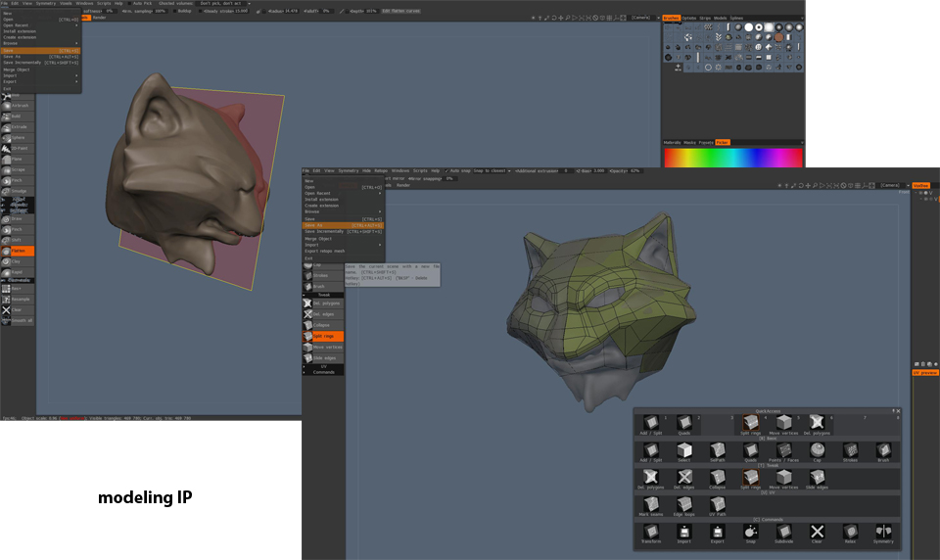Select the Slide edges tool in QuickAccess panel
The width and height of the screenshot is (940, 560).
(818, 478)
